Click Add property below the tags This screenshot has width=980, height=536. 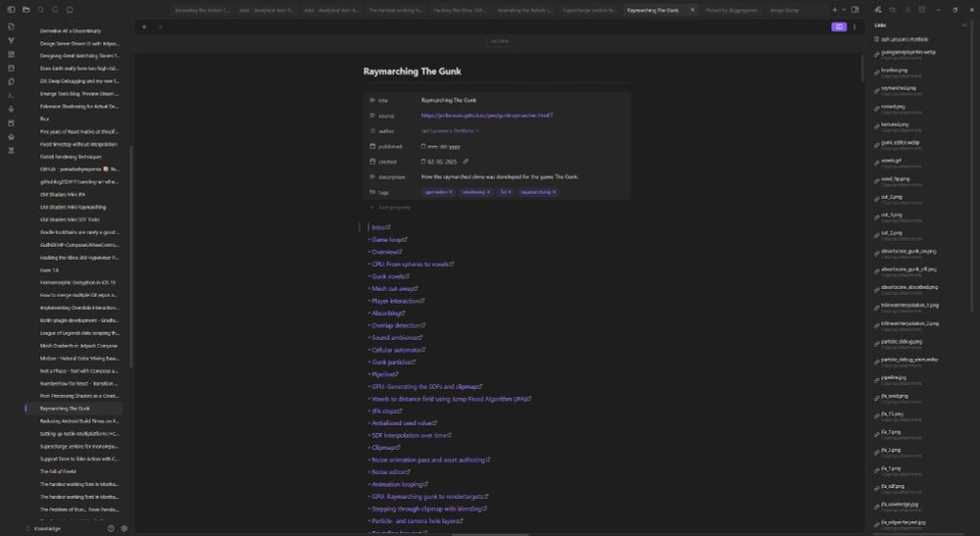click(x=391, y=208)
